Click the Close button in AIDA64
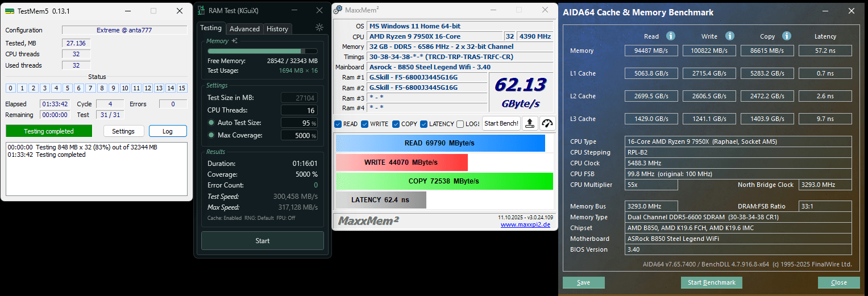The image size is (868, 296). tap(839, 282)
